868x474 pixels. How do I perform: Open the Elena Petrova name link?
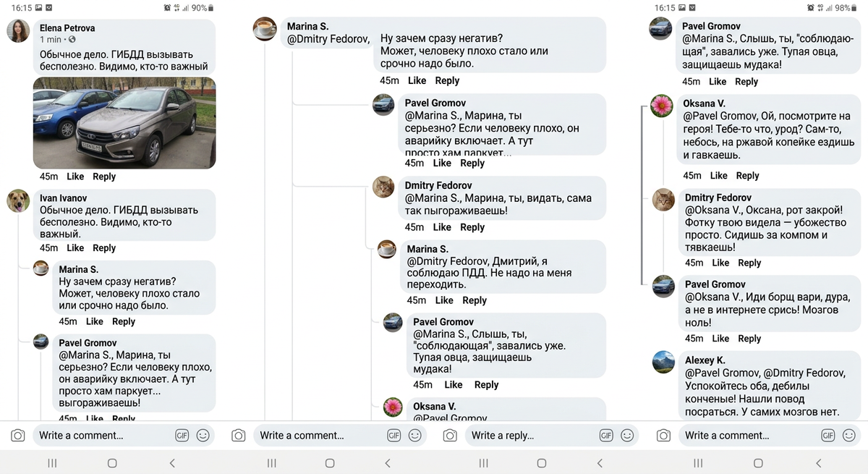pos(67,28)
